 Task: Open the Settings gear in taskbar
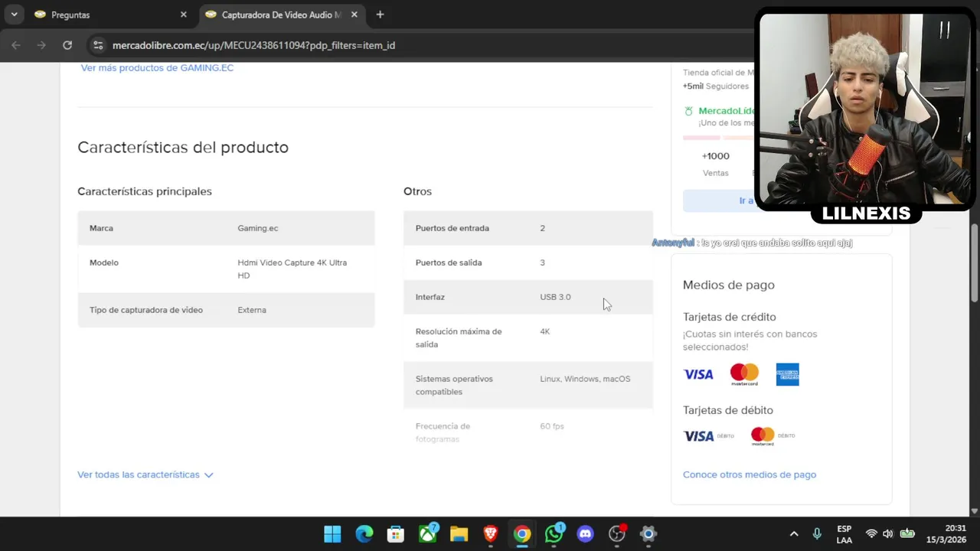click(x=648, y=534)
